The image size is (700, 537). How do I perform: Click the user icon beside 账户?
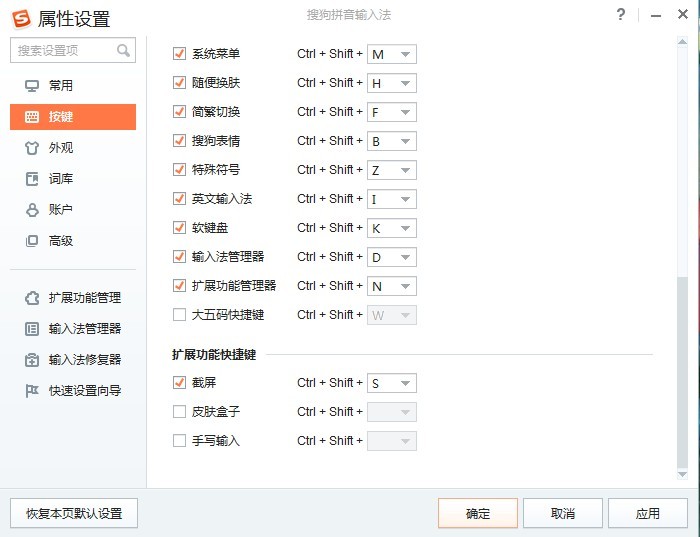tap(32, 210)
